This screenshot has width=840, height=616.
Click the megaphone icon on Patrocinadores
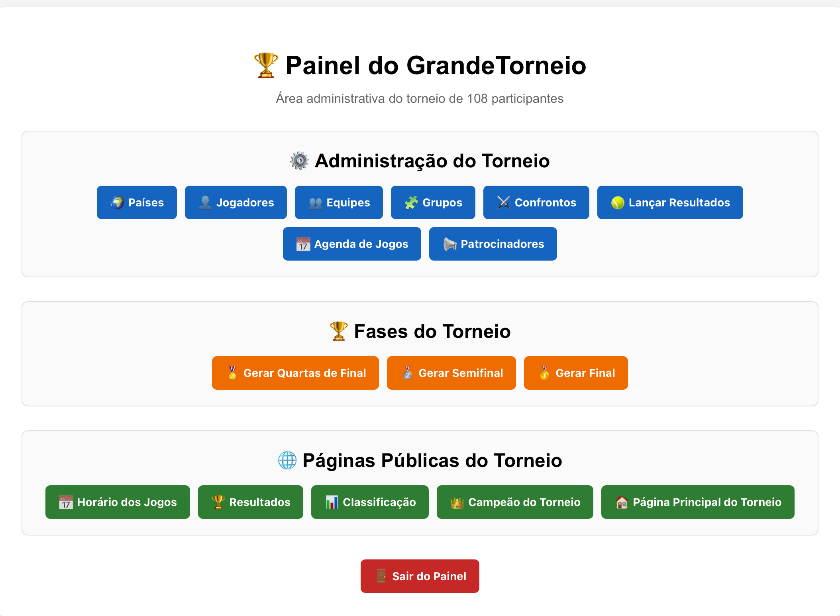[x=450, y=244]
